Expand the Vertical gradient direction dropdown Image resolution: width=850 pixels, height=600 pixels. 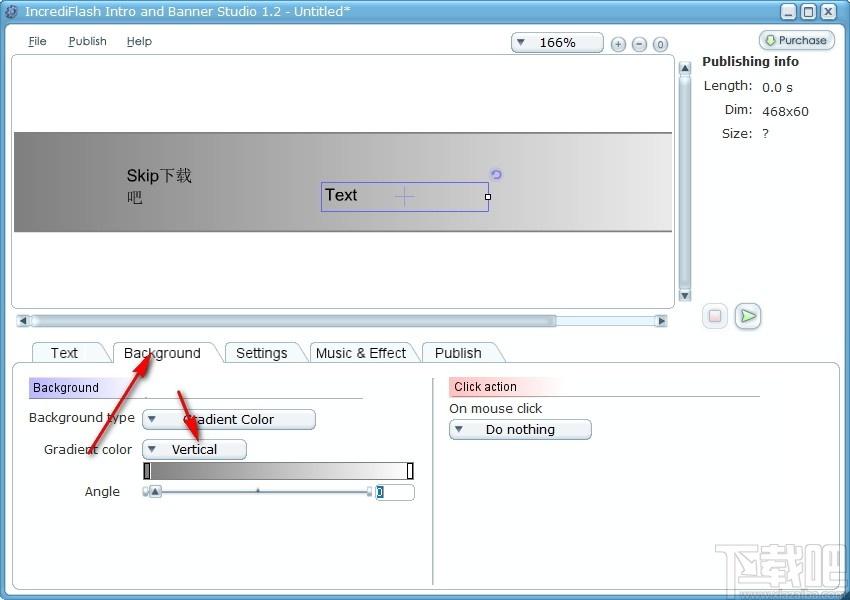pos(194,449)
